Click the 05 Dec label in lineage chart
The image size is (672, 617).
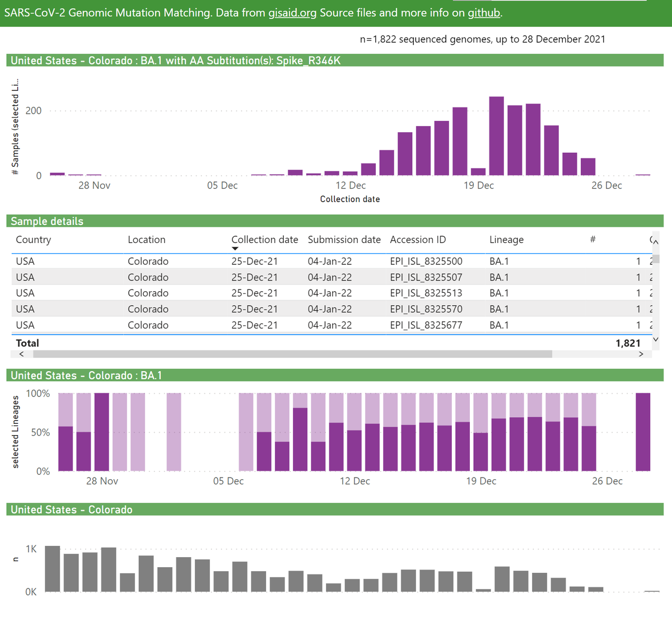[228, 481]
